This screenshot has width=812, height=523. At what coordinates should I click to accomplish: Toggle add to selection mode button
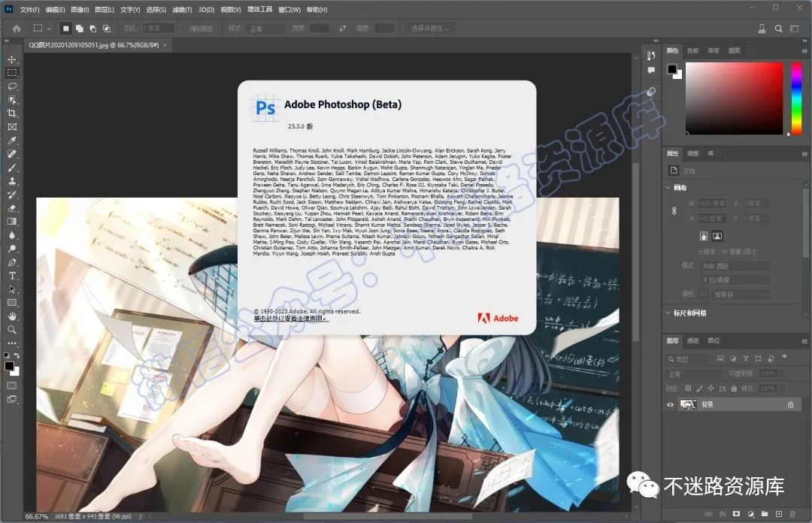(x=79, y=29)
